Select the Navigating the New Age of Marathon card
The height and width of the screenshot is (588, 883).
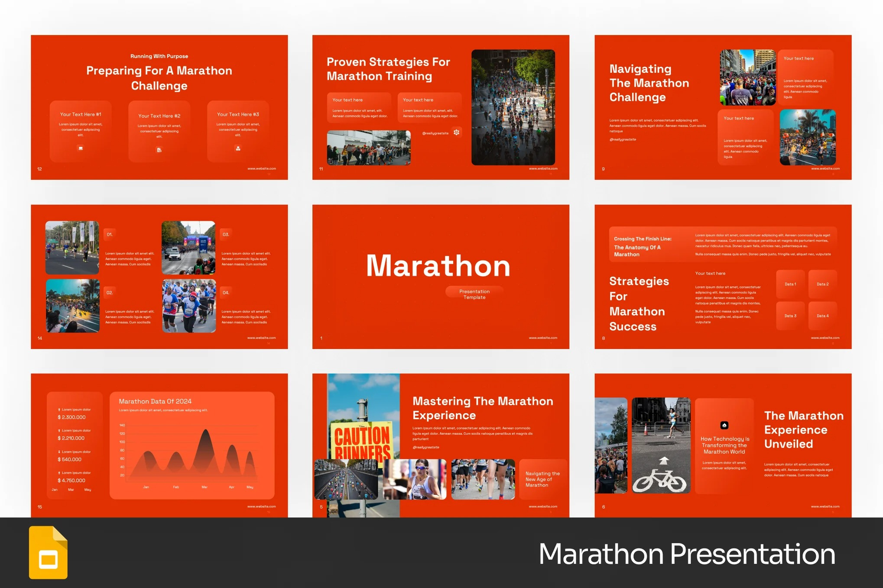click(x=542, y=479)
